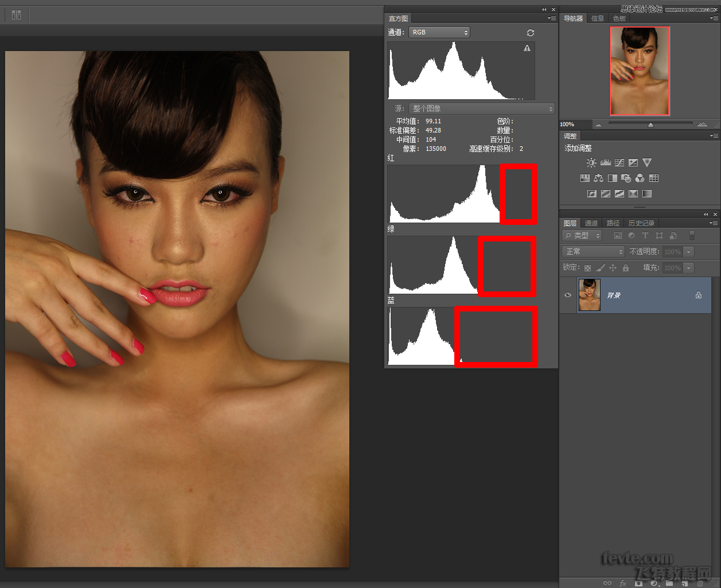Switch to the 通道 tab
The height and width of the screenshot is (588, 721).
[591, 223]
